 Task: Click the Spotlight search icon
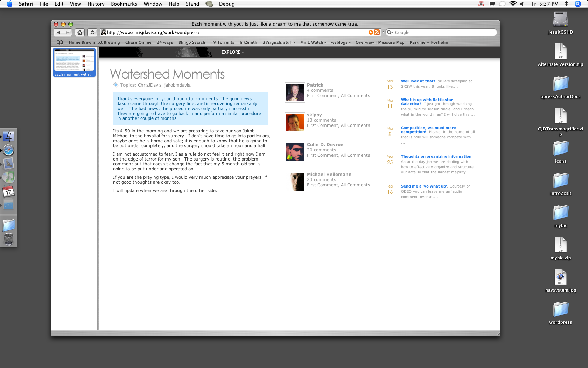pyautogui.click(x=578, y=4)
